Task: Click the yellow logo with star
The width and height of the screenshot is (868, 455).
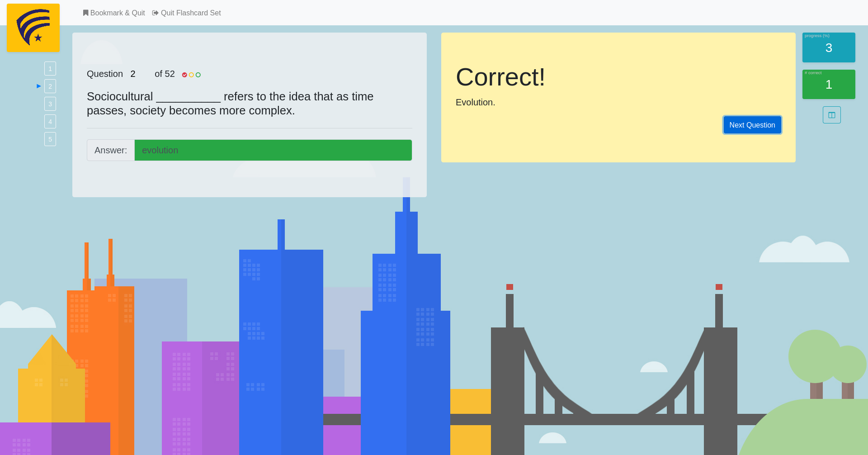Action: pyautogui.click(x=33, y=28)
